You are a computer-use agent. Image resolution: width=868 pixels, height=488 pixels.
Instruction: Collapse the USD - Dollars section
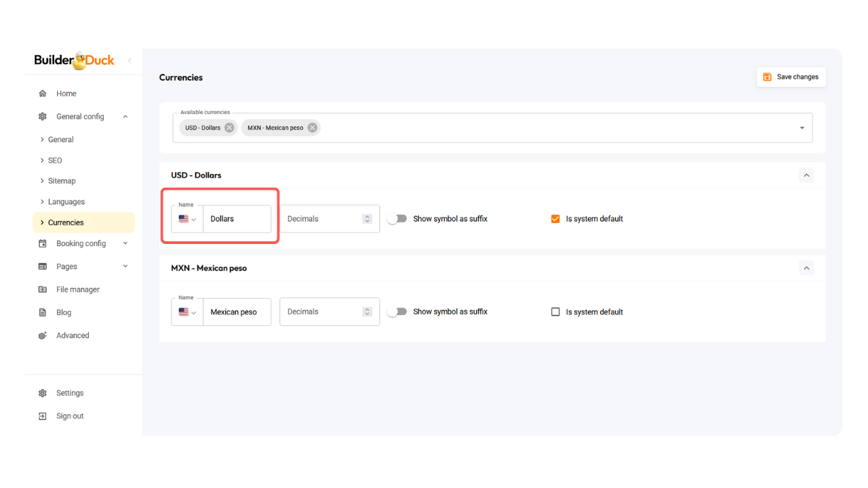pyautogui.click(x=806, y=175)
